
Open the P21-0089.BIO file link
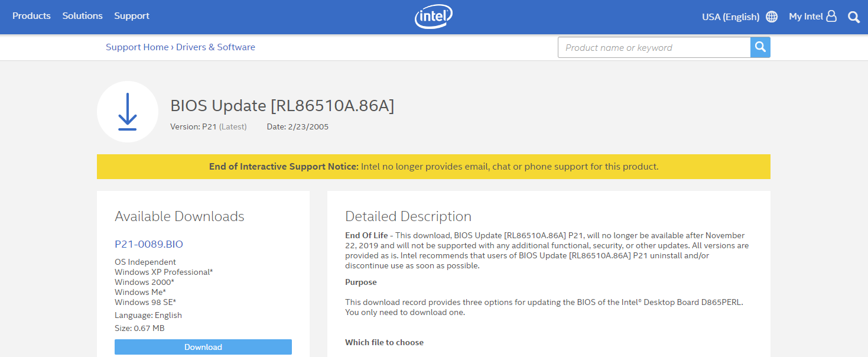click(149, 244)
